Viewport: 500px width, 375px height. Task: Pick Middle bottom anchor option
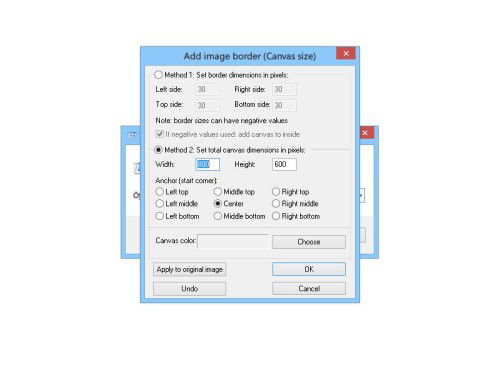[x=218, y=216]
